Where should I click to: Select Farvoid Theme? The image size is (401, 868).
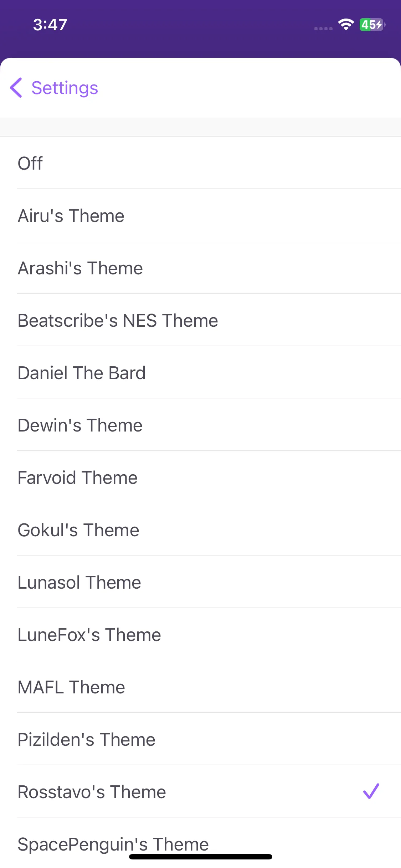click(200, 477)
